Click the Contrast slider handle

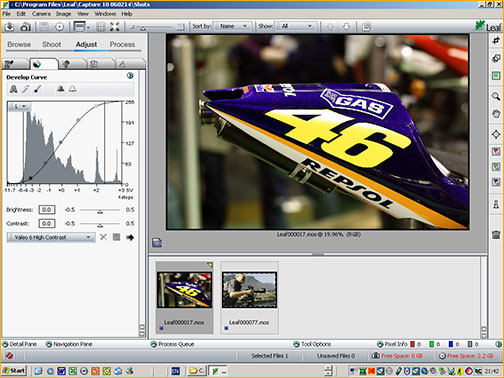point(100,225)
